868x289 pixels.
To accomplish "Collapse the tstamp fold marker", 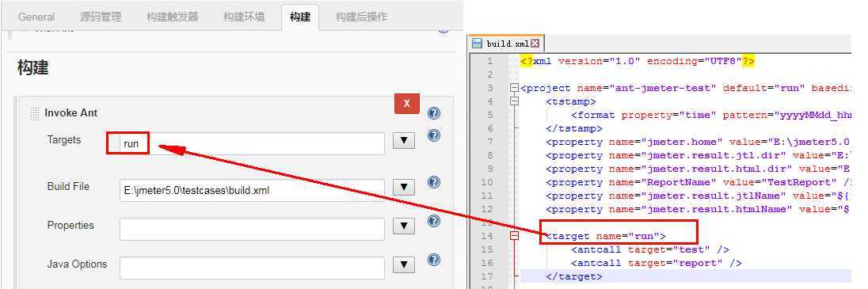I will (x=514, y=101).
